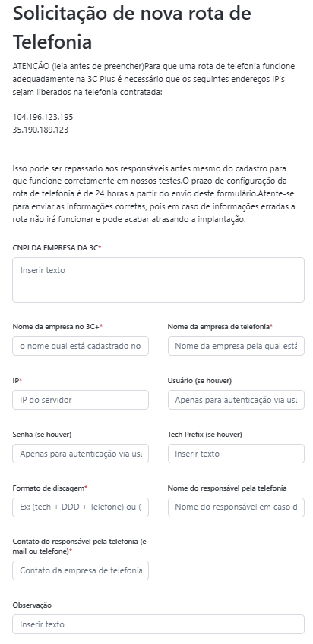Click the Senha (se houver) input box

click(x=81, y=454)
